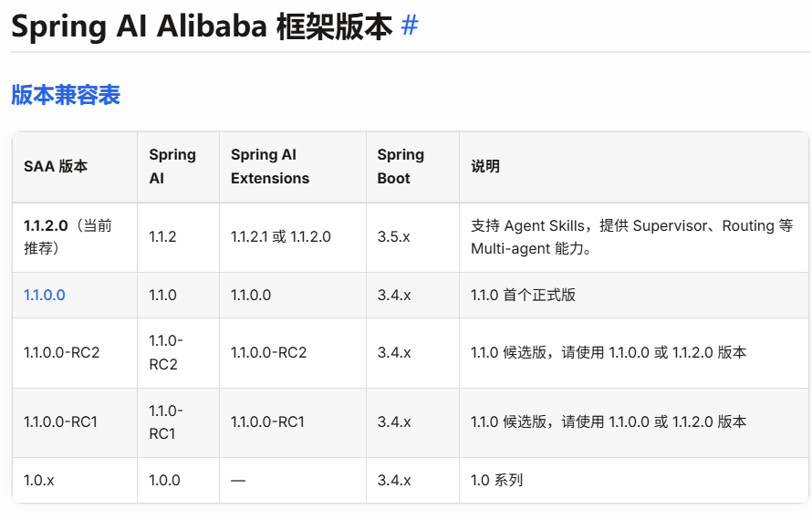Screen dimensions: 812x520
Task: Click the 说明 column header
Action: pos(634,167)
